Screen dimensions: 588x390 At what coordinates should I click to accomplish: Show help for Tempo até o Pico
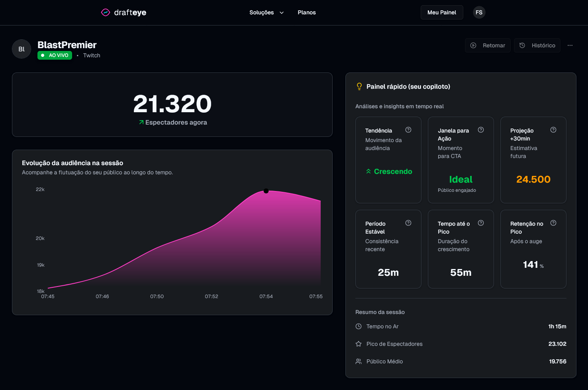(x=481, y=223)
